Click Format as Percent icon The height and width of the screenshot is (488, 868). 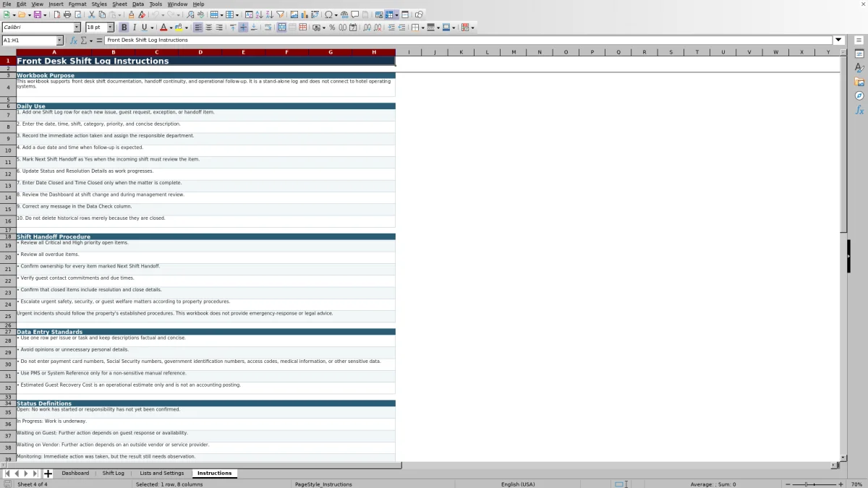(x=332, y=27)
